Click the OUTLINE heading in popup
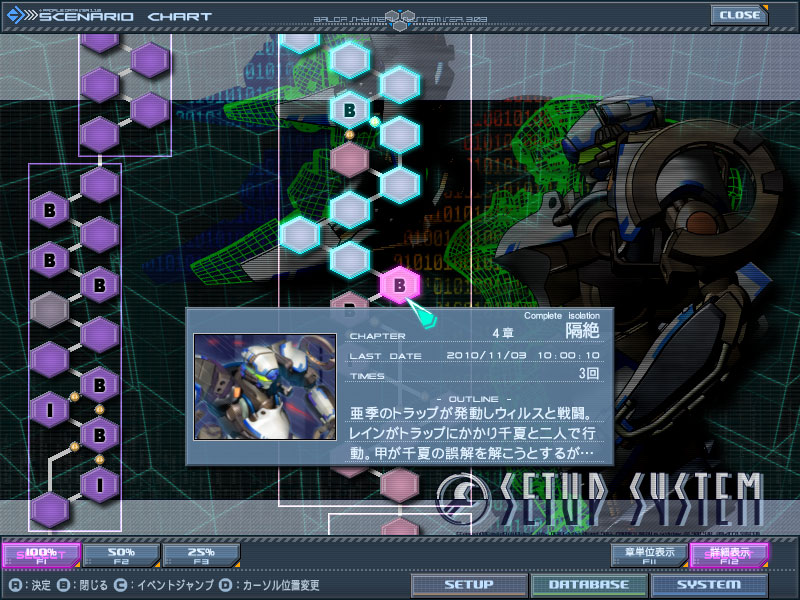 tap(474, 399)
